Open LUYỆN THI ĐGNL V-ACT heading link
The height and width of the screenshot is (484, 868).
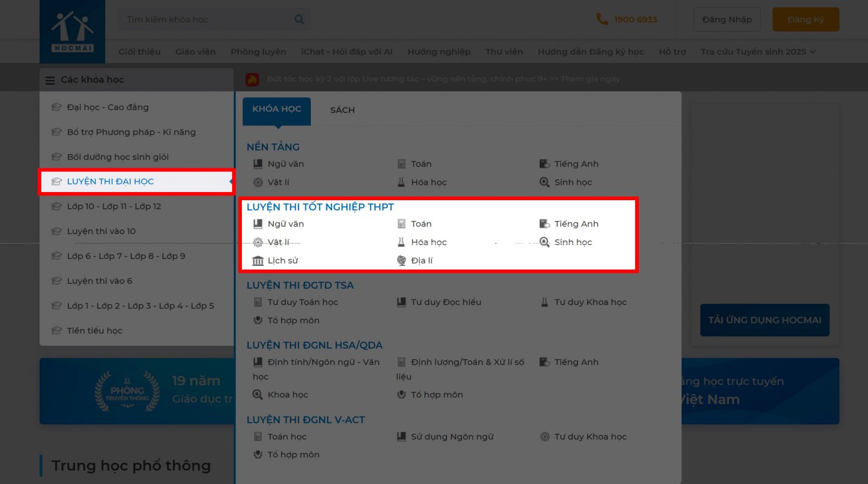[x=305, y=420]
